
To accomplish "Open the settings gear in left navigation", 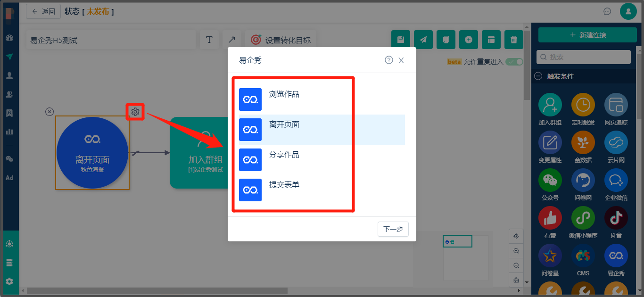I will pyautogui.click(x=9, y=281).
